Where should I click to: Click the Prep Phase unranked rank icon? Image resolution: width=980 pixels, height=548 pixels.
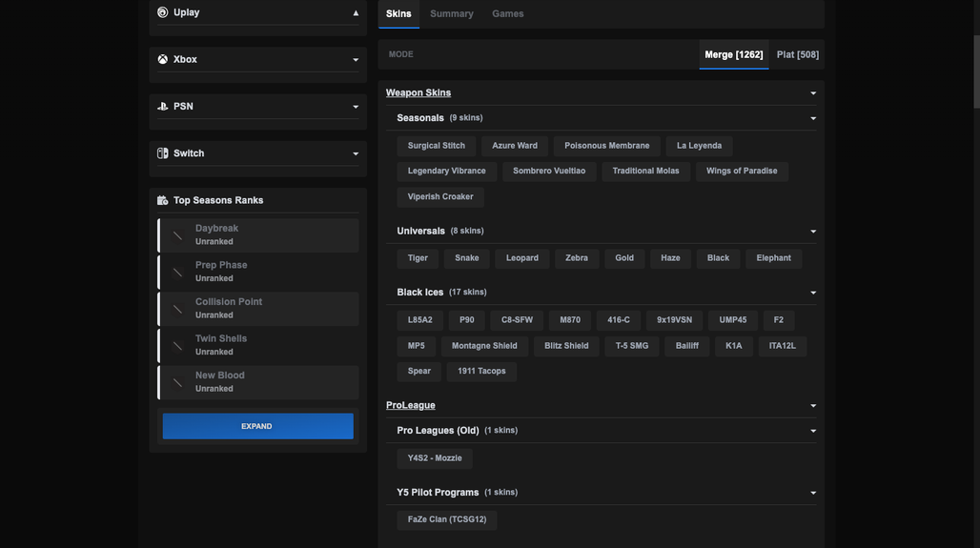177,273
